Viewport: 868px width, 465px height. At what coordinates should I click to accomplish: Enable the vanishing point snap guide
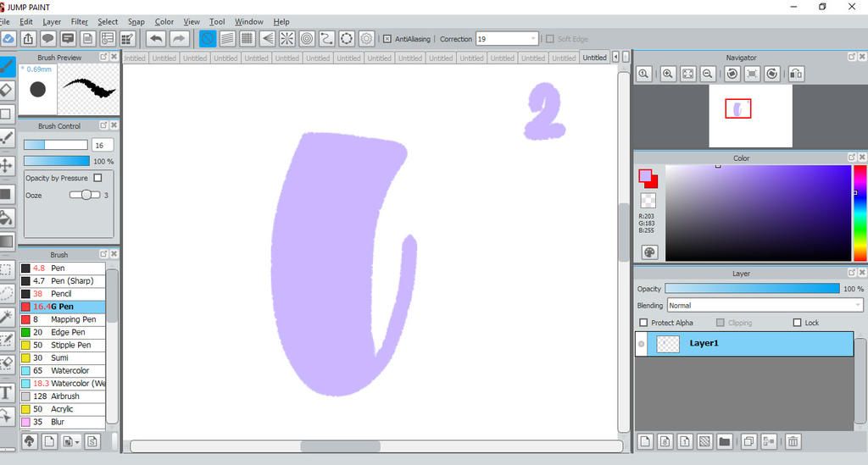(267, 39)
